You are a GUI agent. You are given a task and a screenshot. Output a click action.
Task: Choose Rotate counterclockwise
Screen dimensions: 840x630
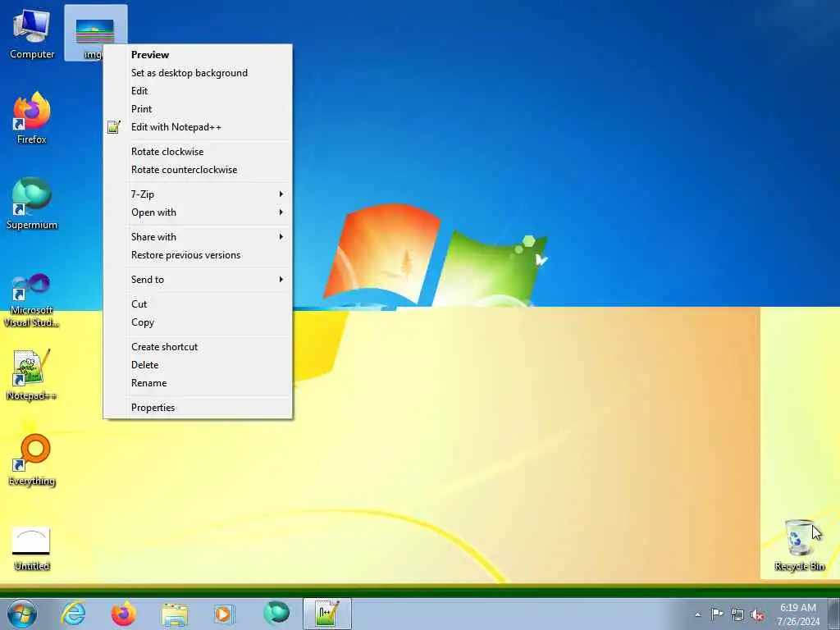coord(198,170)
